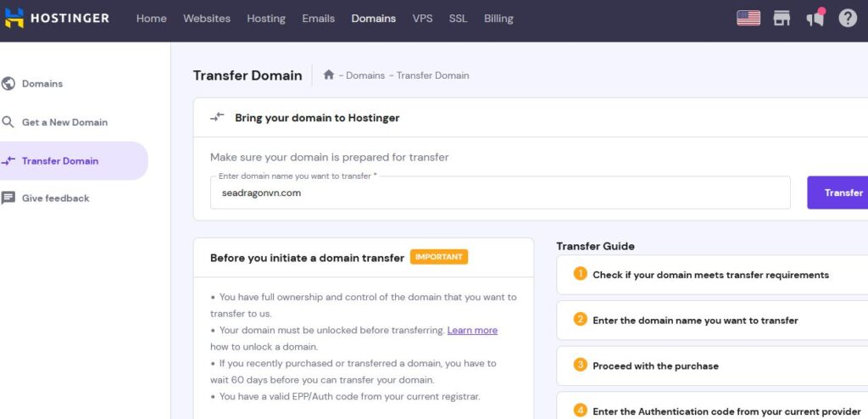
Task: Click the globe Domains sidebar icon
Action: pyautogui.click(x=8, y=84)
